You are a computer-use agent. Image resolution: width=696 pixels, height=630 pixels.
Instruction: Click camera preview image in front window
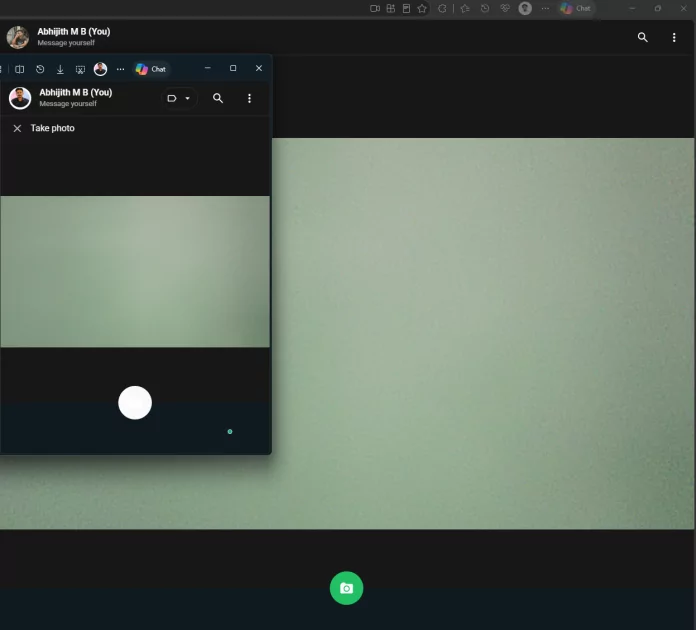(x=135, y=271)
